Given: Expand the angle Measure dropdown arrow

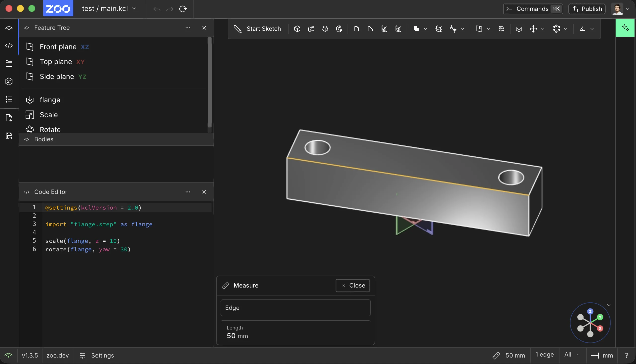Looking at the screenshot, I should coord(592,29).
